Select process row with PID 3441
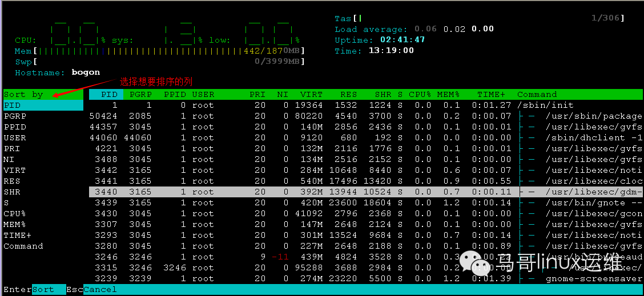The image size is (644, 296). [366, 181]
